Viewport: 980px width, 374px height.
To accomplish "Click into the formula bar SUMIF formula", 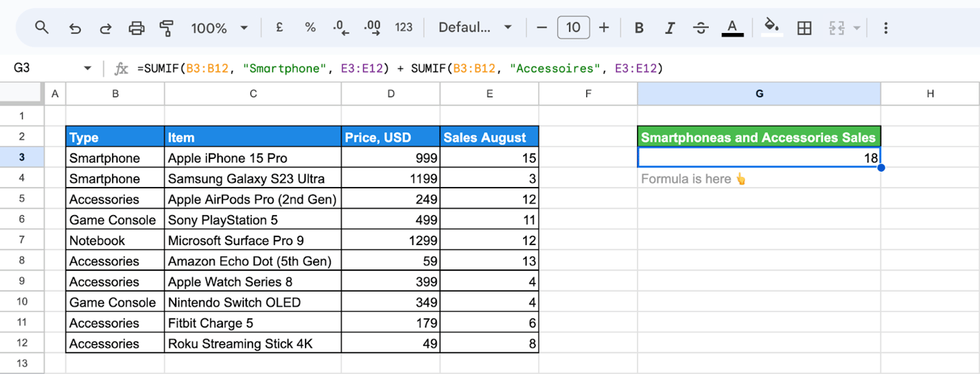I will tap(400, 69).
